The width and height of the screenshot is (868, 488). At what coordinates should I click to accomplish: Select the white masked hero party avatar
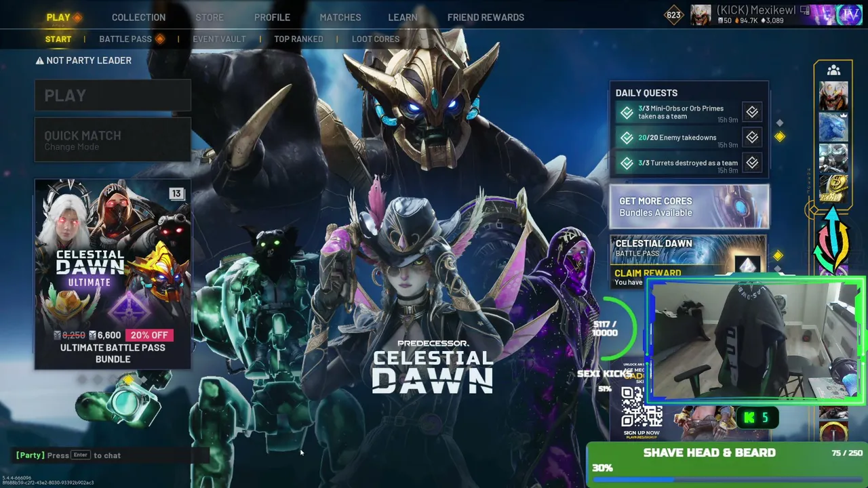coord(833,96)
